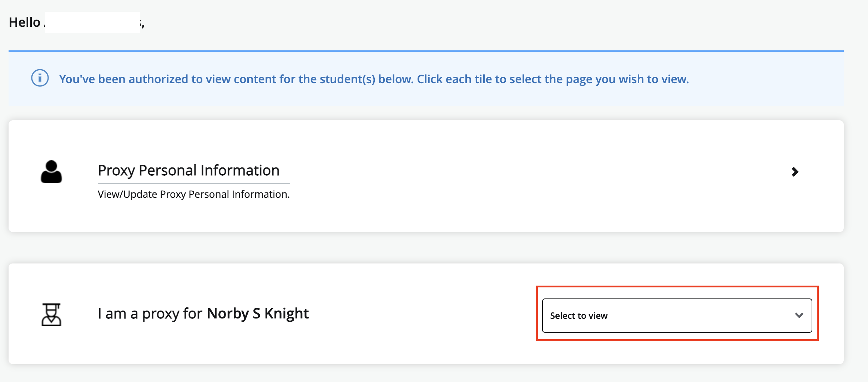Viewport: 868px width, 382px height.
Task: Click the word 'Knight' in the proxy tile
Action: pyautogui.click(x=287, y=313)
